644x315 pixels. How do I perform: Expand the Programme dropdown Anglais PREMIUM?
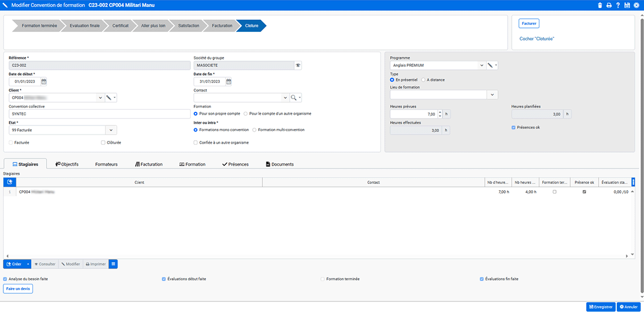[481, 65]
